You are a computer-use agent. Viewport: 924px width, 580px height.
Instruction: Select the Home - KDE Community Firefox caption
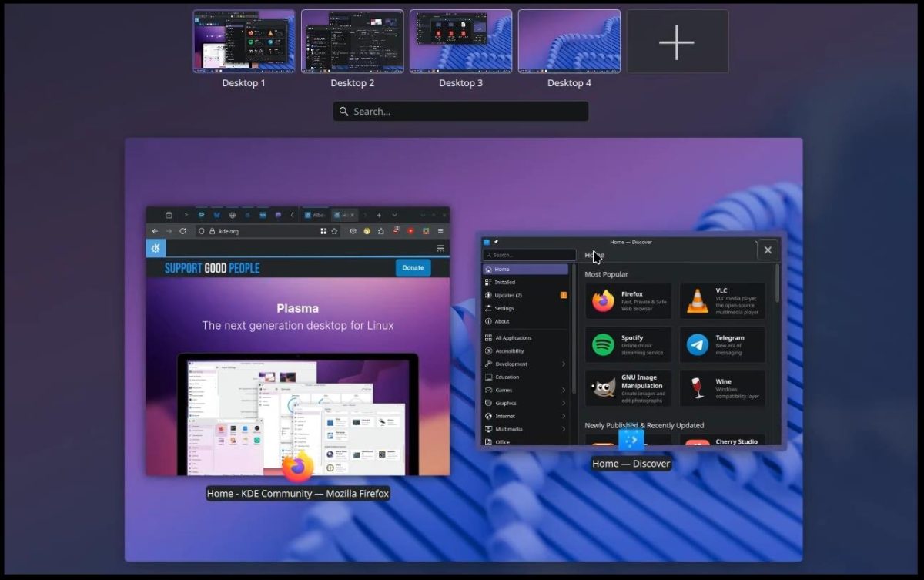(x=298, y=493)
